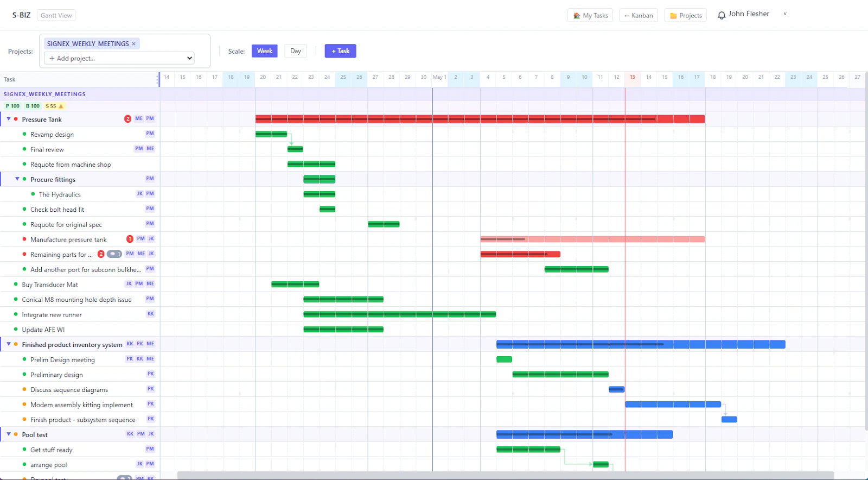This screenshot has height=480, width=868.
Task: Open the Add project dropdown
Action: tap(119, 58)
